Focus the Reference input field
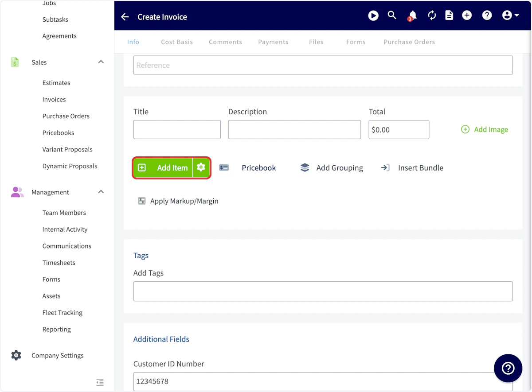This screenshot has height=392, width=532. 323,65
